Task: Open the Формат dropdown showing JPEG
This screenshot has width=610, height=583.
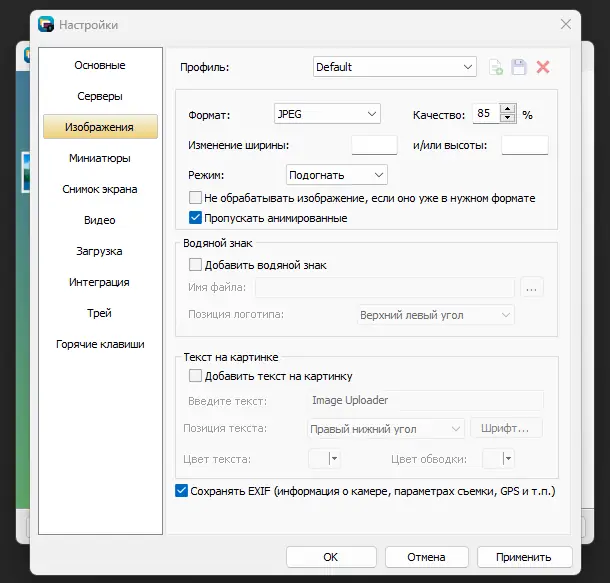Action: [327, 114]
